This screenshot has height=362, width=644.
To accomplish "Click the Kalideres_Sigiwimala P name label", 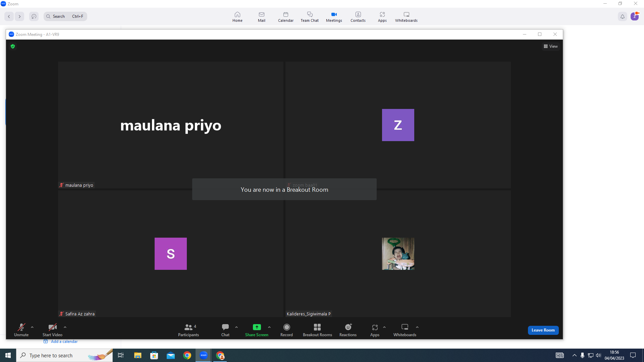I will [309, 314].
